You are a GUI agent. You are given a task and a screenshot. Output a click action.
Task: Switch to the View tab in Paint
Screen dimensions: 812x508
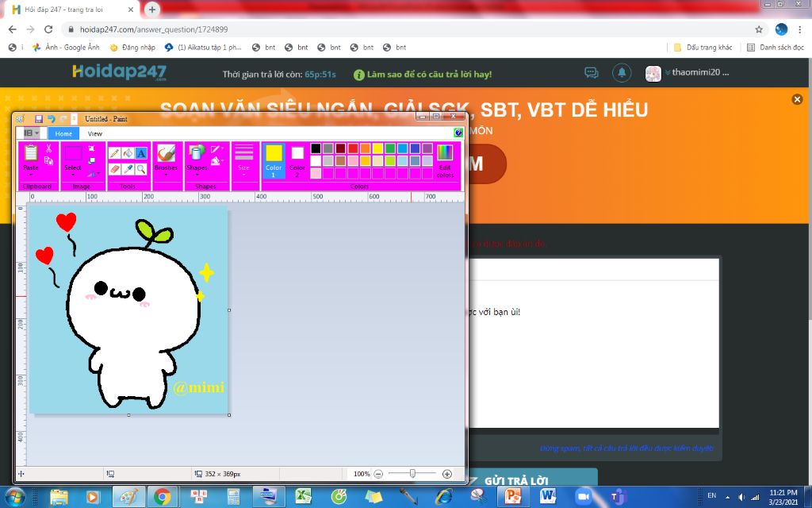[95, 133]
